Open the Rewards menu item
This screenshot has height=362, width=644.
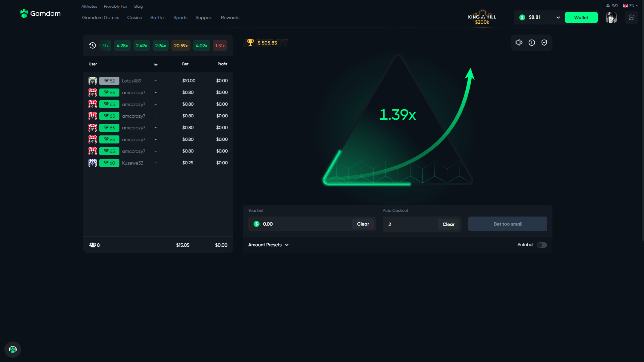(x=230, y=17)
